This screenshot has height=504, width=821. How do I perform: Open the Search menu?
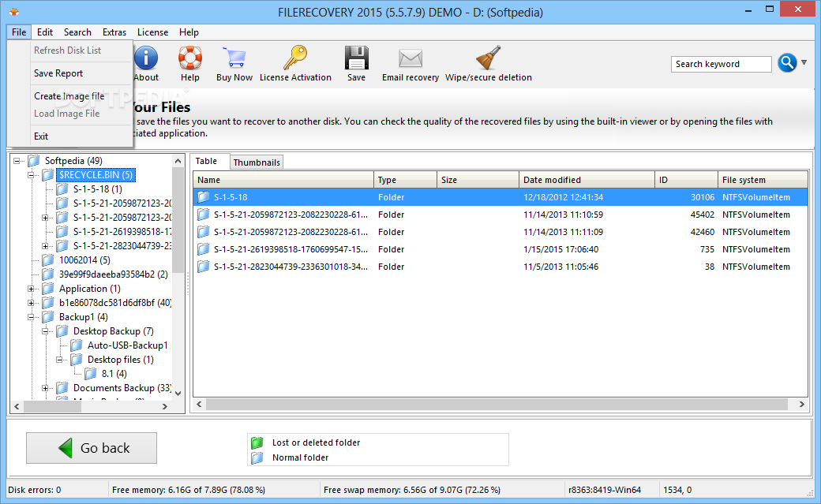tap(77, 32)
